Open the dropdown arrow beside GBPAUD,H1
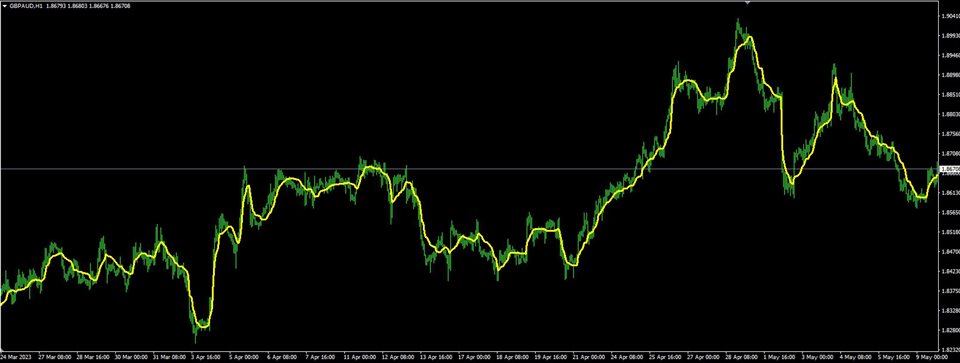Screen dimensions: 960x363 4,6
